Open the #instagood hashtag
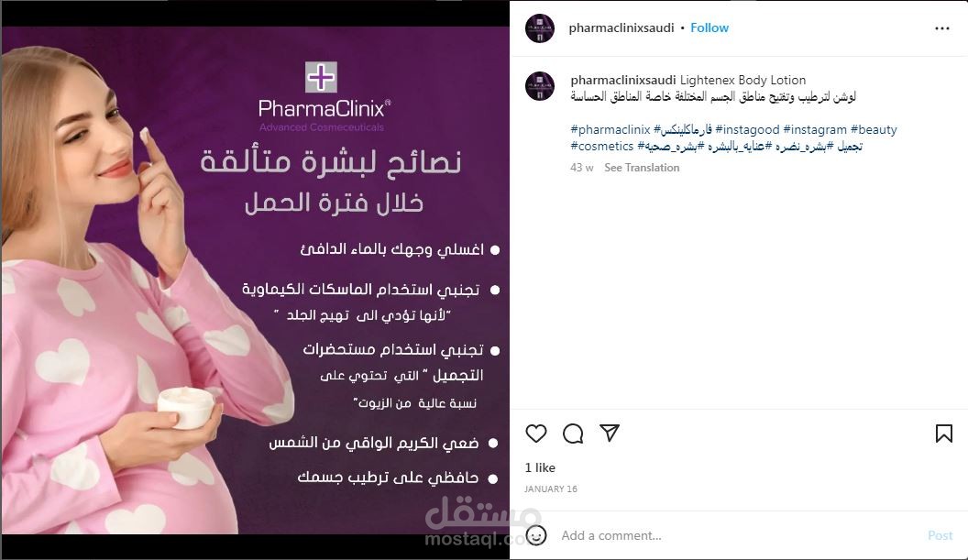Viewport: 968px width, 560px height. (x=747, y=129)
